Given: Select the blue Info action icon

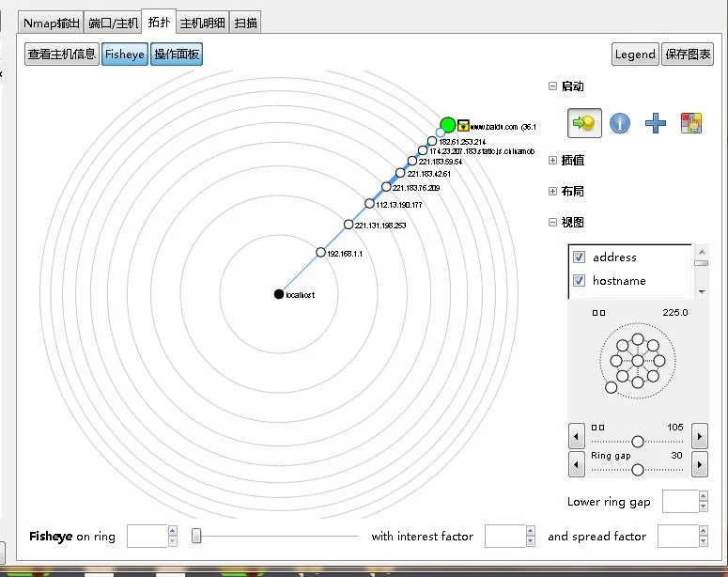Looking at the screenshot, I should pyautogui.click(x=620, y=123).
